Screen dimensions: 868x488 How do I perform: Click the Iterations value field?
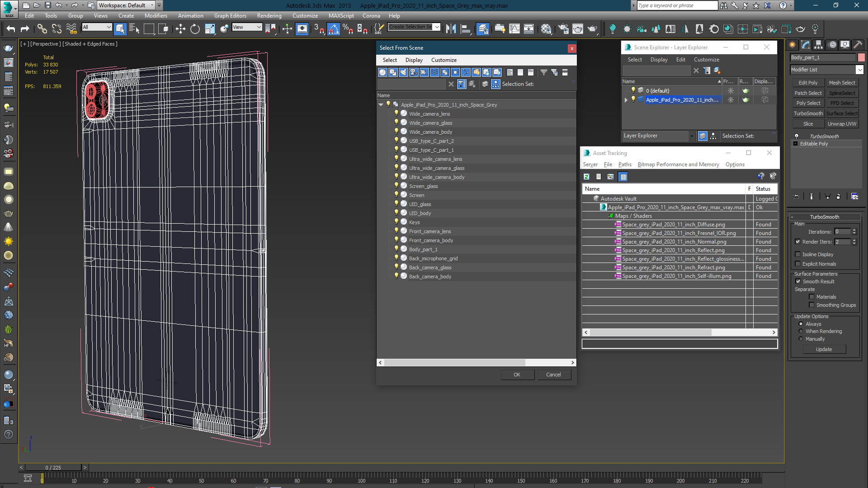[x=843, y=232]
